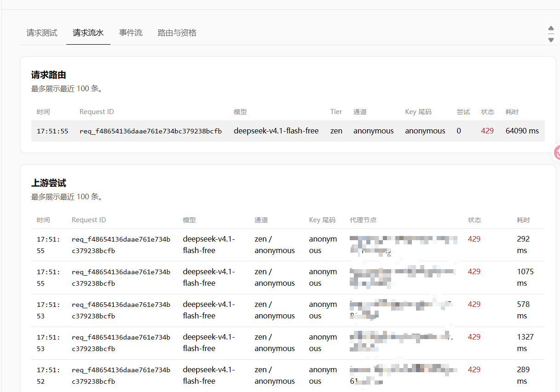This screenshot has width=560, height=392.
Task: Click the 尝试 count 0 in 请求路由
Action: click(x=459, y=131)
